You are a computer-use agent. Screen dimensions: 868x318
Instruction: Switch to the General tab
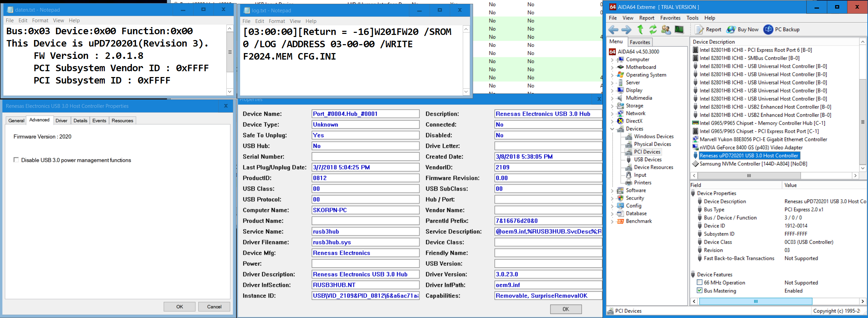[16, 120]
